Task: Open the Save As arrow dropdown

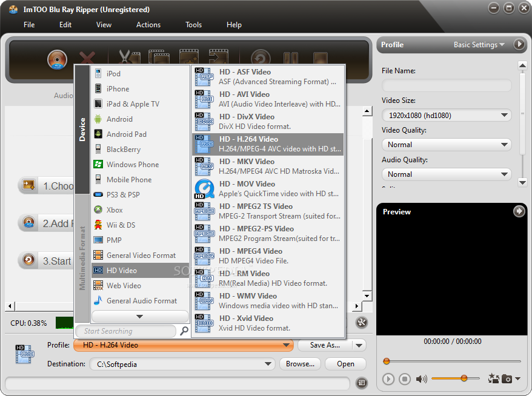Action: (x=359, y=346)
